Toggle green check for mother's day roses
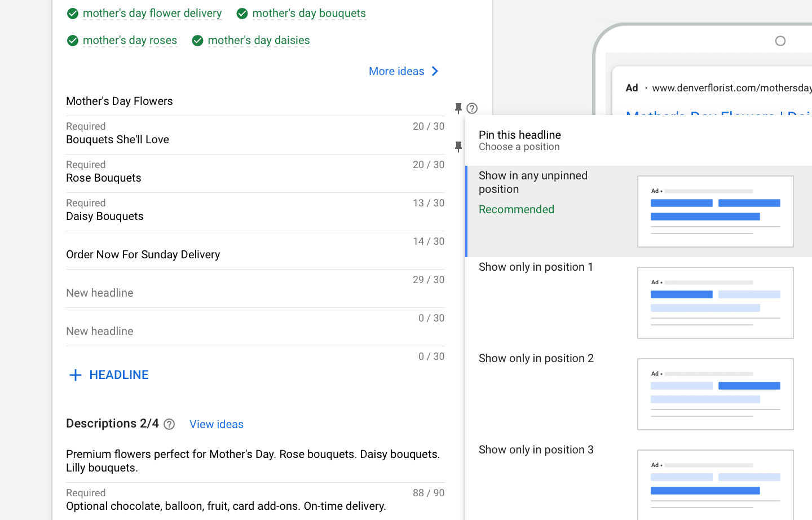This screenshot has width=812, height=520. 73,41
